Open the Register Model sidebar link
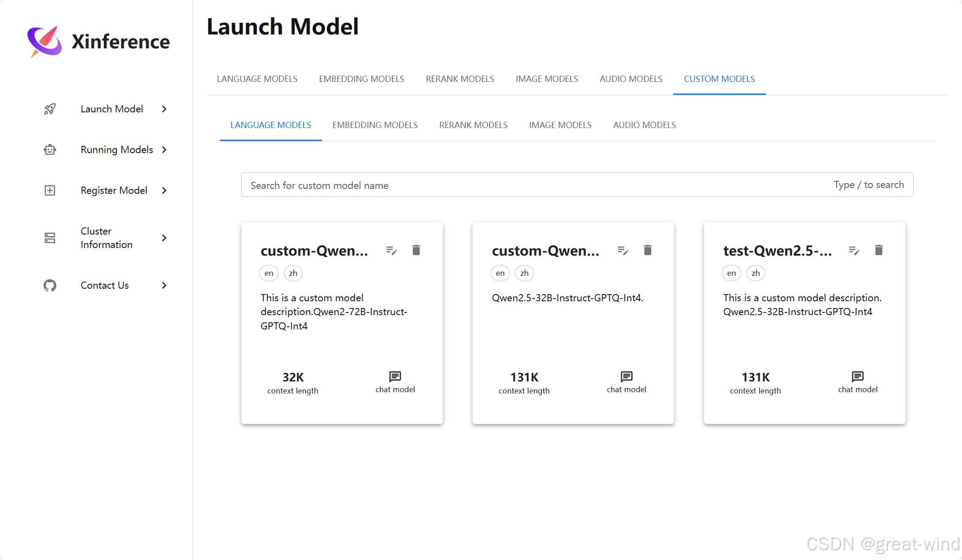 coord(114,190)
